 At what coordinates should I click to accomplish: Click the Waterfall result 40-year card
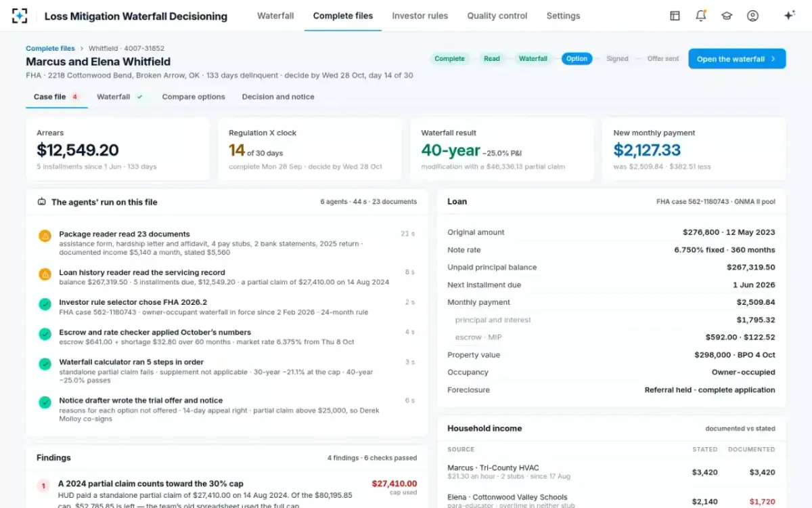click(x=502, y=149)
